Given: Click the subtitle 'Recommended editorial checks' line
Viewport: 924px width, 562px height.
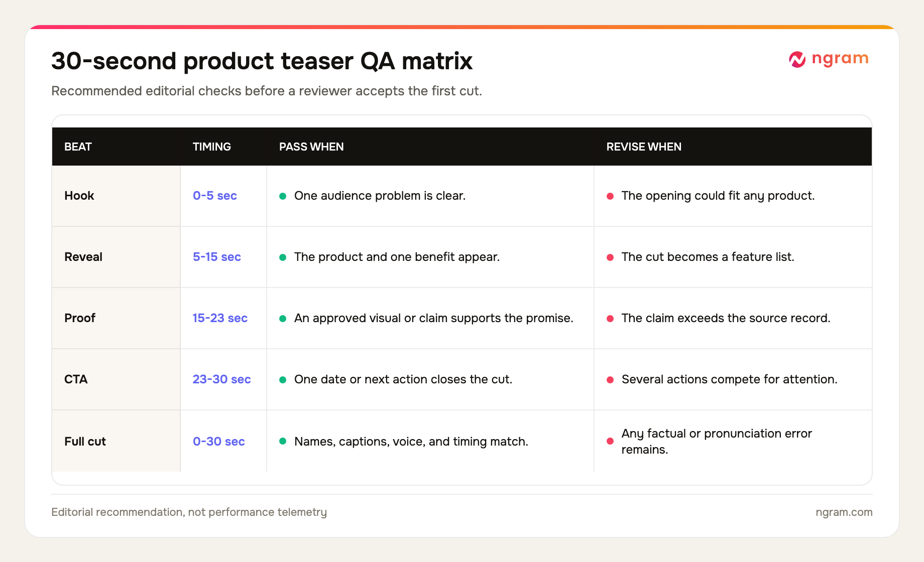Looking at the screenshot, I should [x=267, y=91].
